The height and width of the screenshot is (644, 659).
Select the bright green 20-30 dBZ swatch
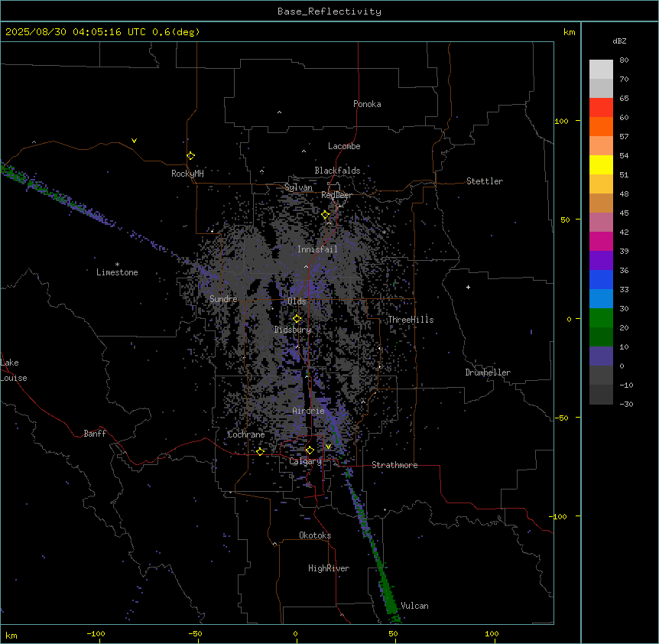[x=601, y=318]
